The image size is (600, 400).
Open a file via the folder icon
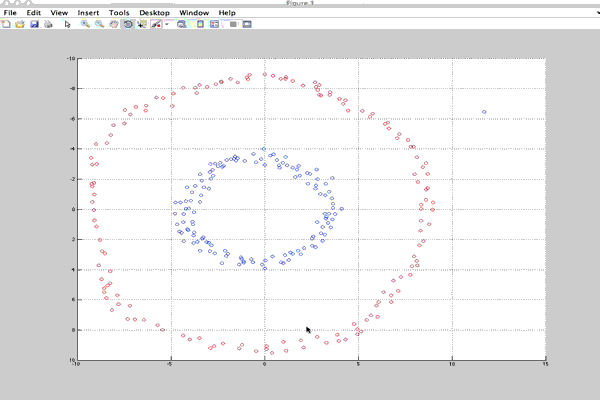click(x=20, y=23)
